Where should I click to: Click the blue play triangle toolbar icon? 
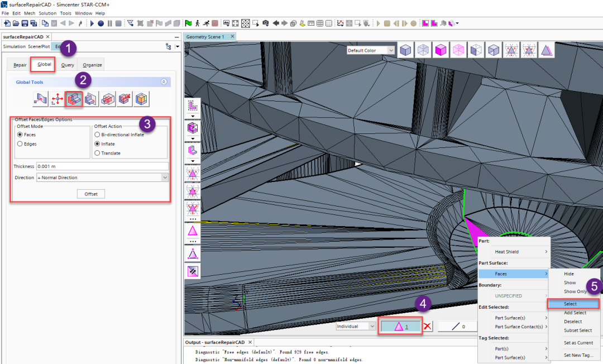click(x=92, y=23)
